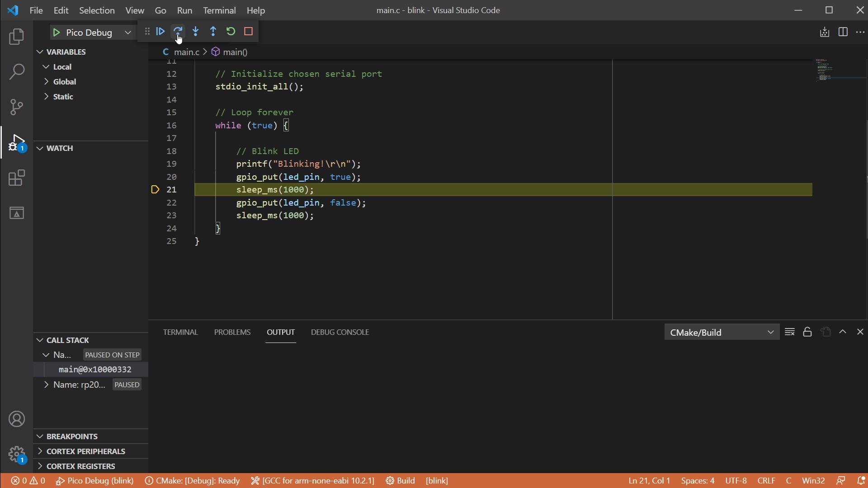
Task: Clear the Output panel contents
Action: point(790,331)
